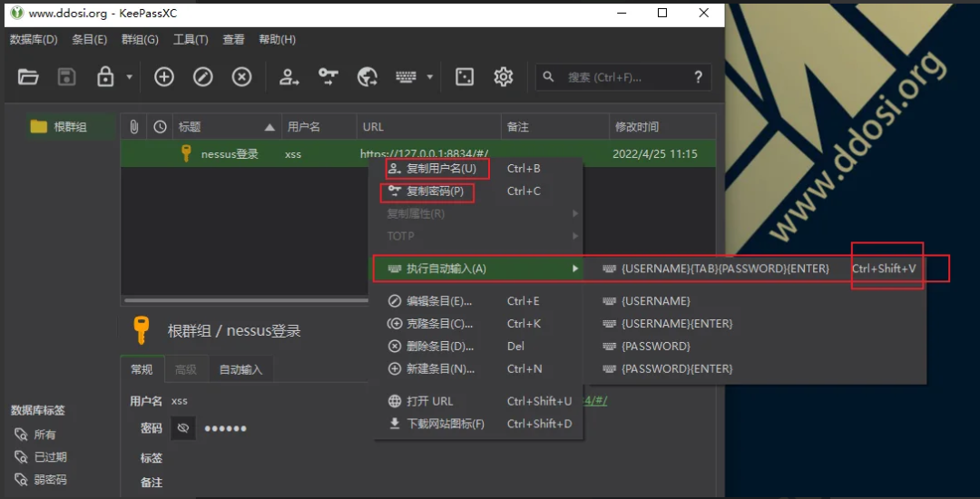980x499 pixels.
Task: Edit entry using the pencil toolbar icon
Action: 202,77
